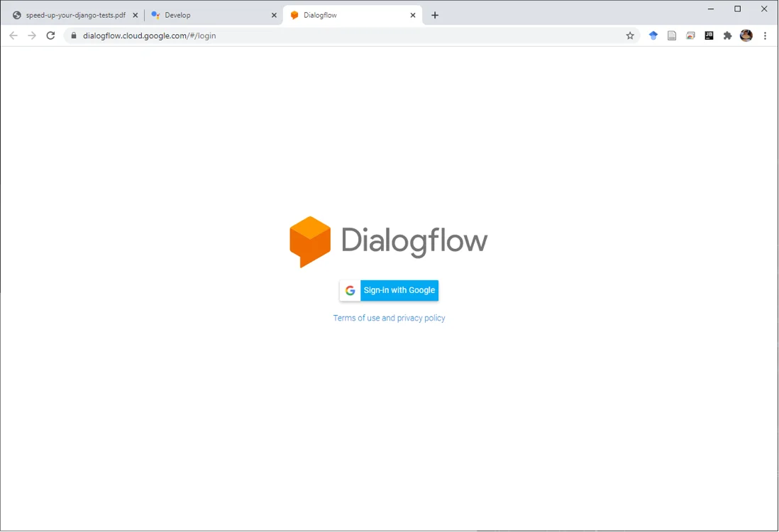Open the cast-style extension icon
The width and height of the screenshot is (779, 532).
click(x=690, y=35)
